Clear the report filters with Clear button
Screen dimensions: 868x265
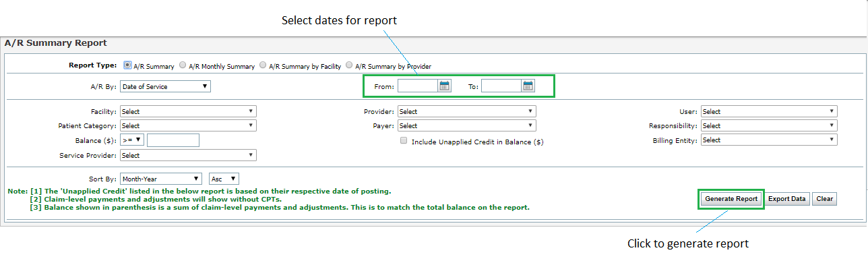pyautogui.click(x=824, y=199)
